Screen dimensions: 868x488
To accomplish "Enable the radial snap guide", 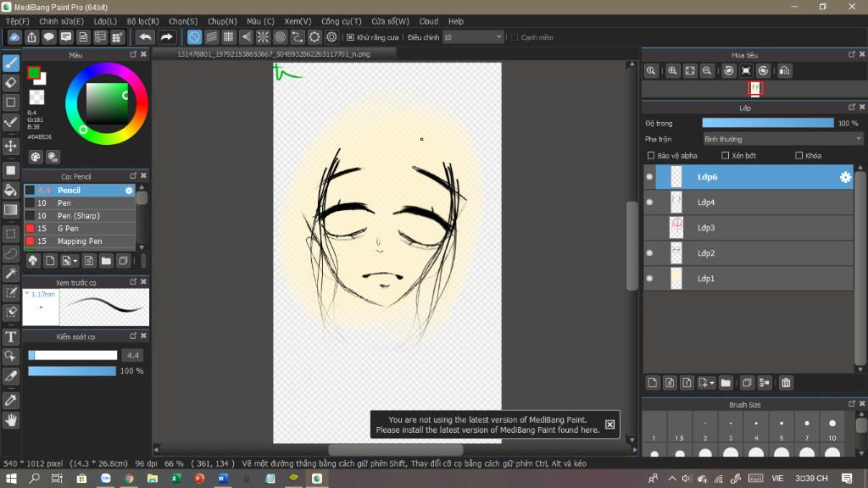I will pyautogui.click(x=263, y=37).
